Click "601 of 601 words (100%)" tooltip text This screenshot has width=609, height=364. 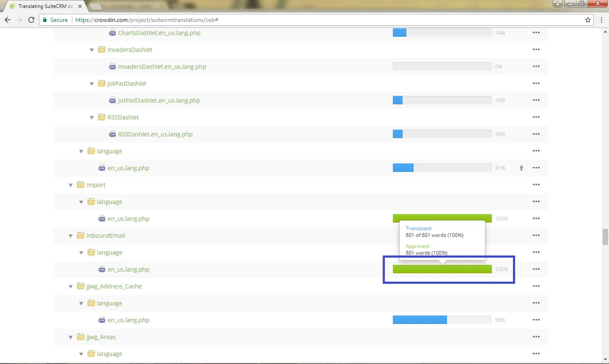coord(434,235)
